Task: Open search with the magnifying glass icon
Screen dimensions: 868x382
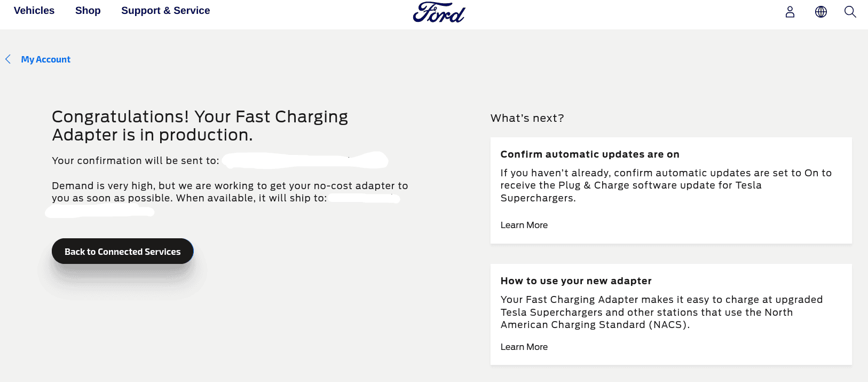Action: coord(850,12)
